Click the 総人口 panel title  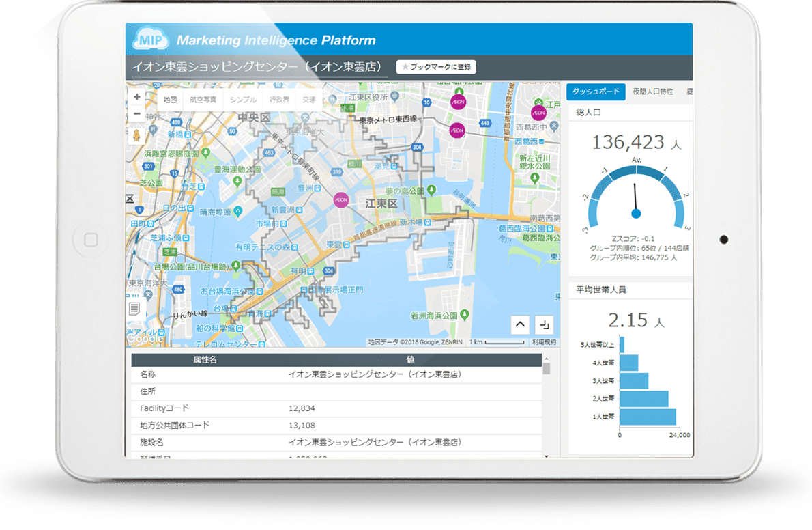tap(588, 113)
